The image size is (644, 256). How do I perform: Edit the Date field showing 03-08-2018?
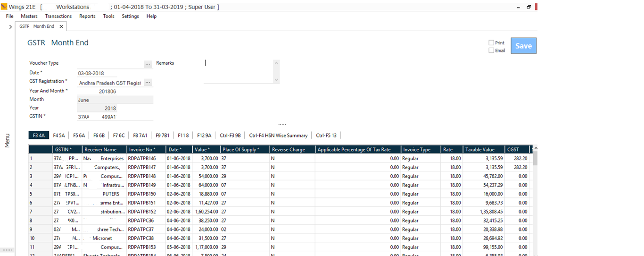tap(97, 73)
